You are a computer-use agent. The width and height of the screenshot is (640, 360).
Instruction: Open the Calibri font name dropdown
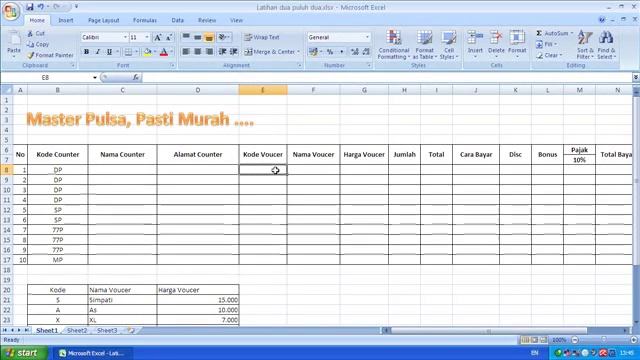(x=125, y=37)
